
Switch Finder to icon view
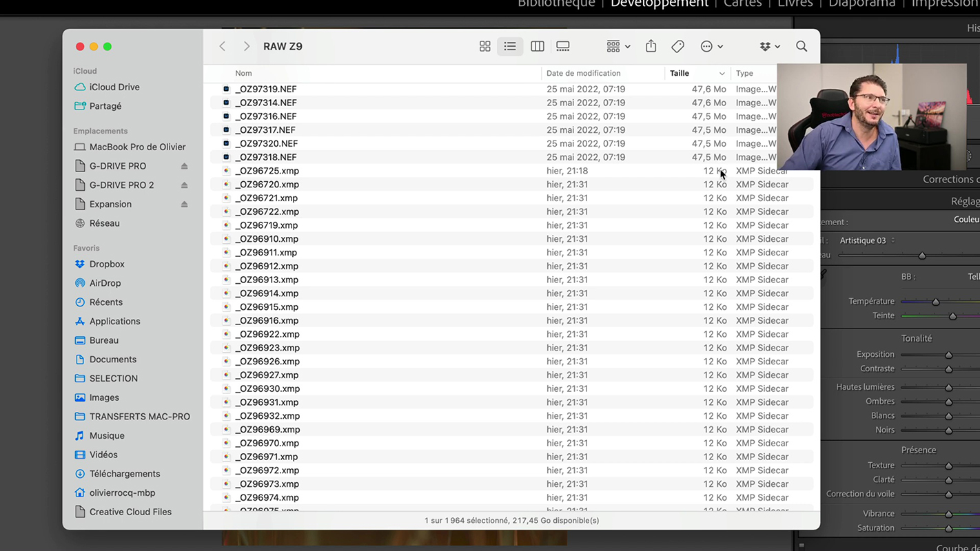(x=485, y=46)
